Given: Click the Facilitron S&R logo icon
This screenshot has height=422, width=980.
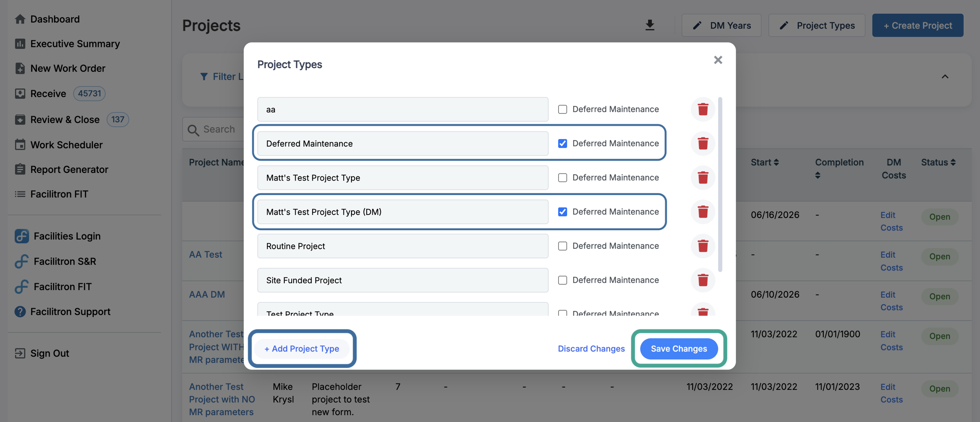Looking at the screenshot, I should (21, 261).
